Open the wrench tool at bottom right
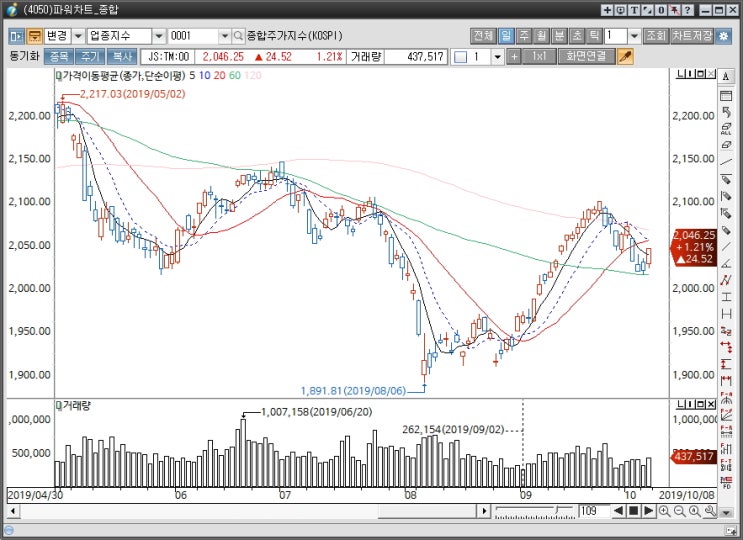Screen dimensions: 743x540 click(710, 511)
